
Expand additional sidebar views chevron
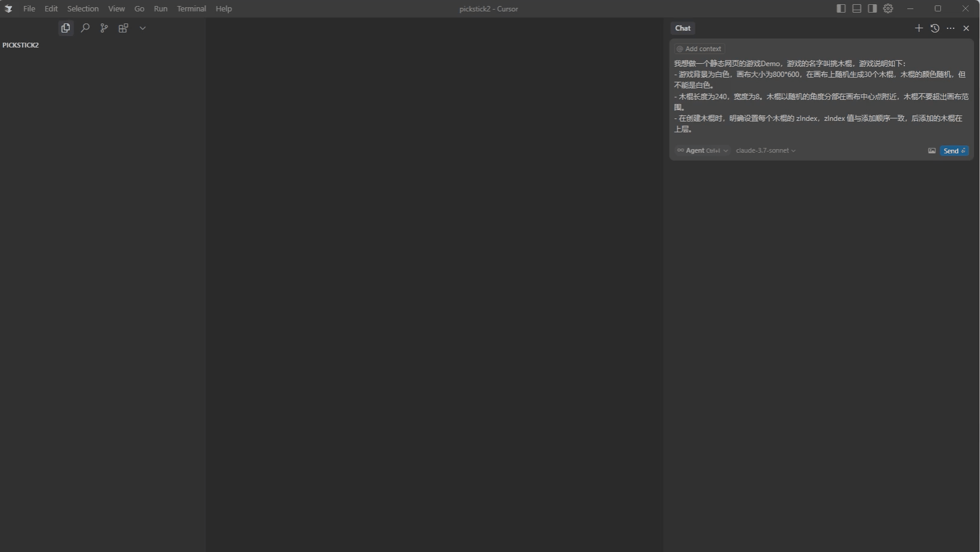[142, 28]
